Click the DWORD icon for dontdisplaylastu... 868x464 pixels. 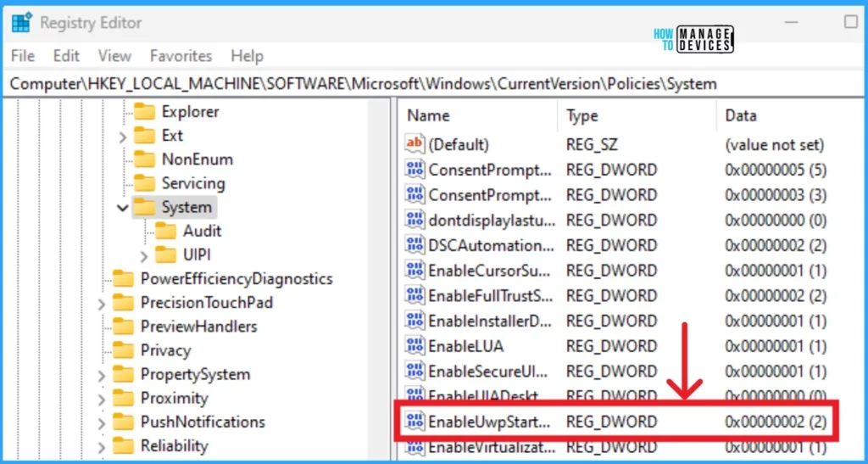[x=415, y=219]
